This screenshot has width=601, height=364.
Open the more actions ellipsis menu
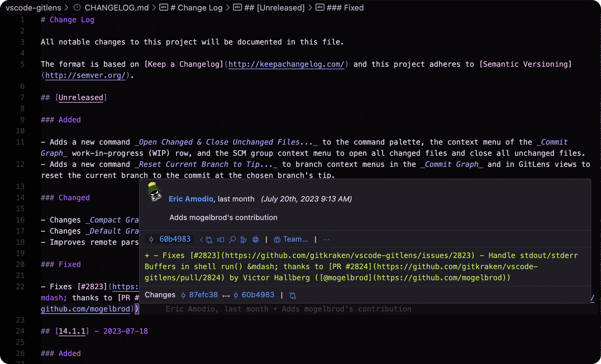pyautogui.click(x=326, y=239)
